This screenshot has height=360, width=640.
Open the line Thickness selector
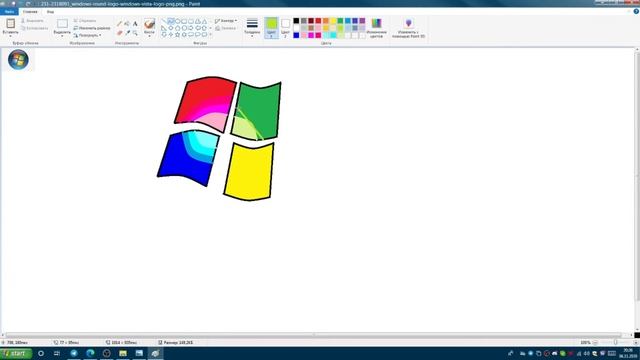click(252, 28)
